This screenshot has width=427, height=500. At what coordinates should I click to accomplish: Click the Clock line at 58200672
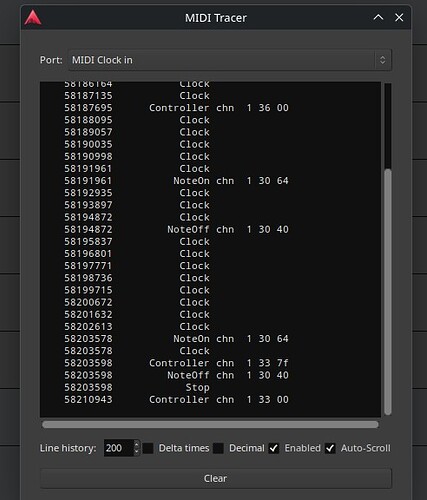tap(137, 302)
